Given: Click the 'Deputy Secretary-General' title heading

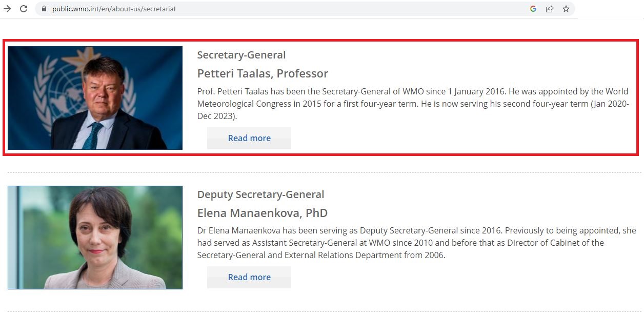Looking at the screenshot, I should (260, 194).
